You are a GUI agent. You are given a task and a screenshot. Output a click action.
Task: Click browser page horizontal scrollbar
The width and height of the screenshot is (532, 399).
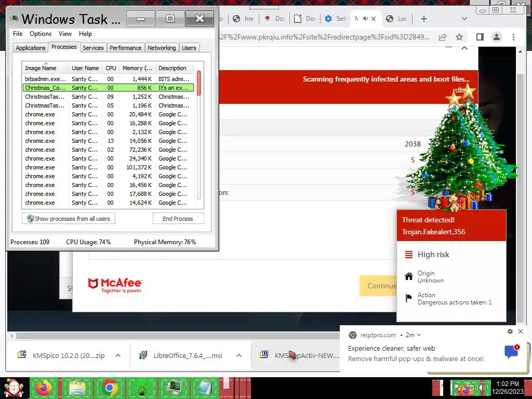[x=177, y=336]
